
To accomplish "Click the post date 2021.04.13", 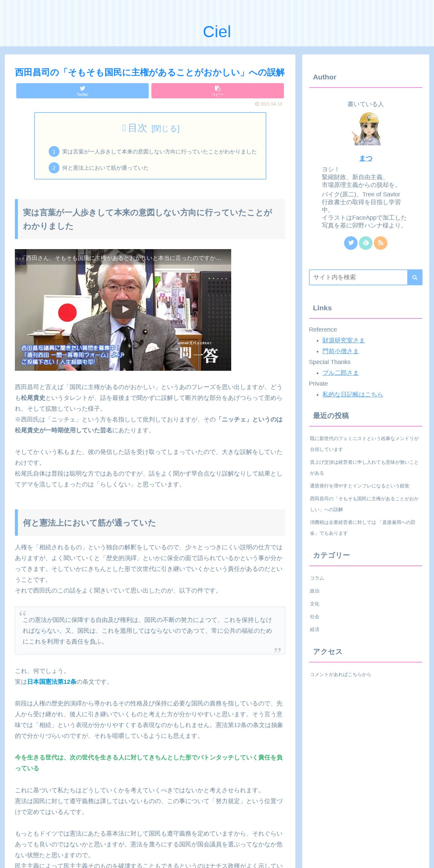I will click(268, 104).
